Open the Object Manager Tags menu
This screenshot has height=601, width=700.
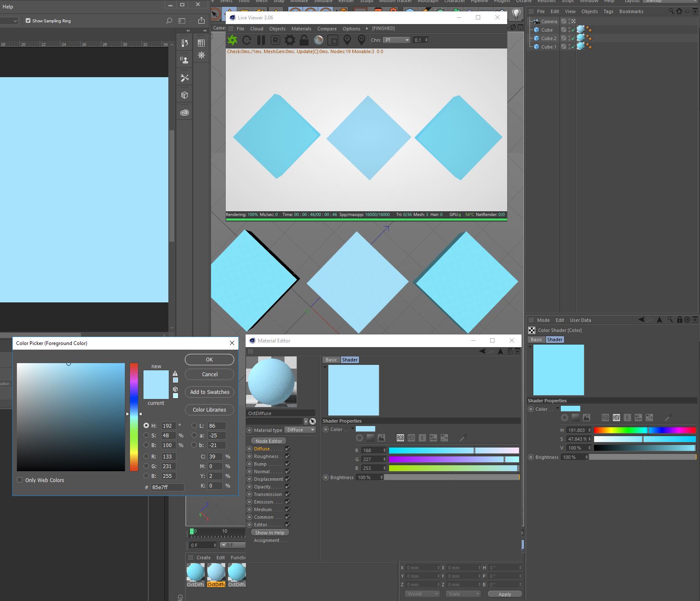(608, 11)
